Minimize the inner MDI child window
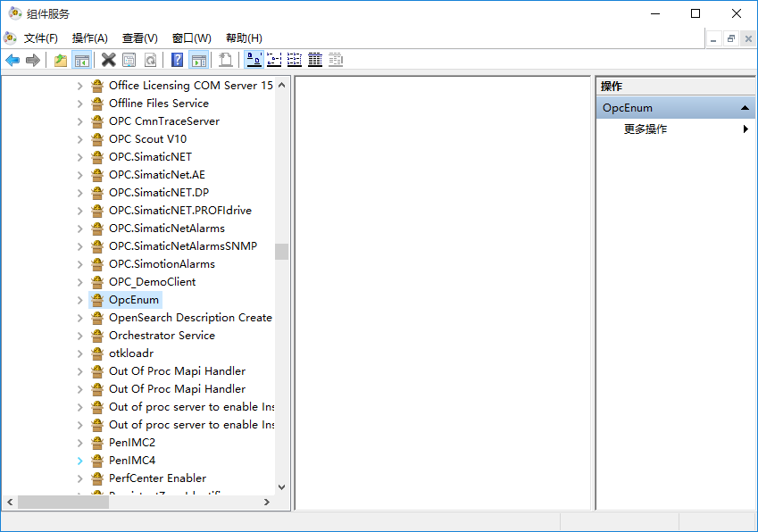 point(713,38)
